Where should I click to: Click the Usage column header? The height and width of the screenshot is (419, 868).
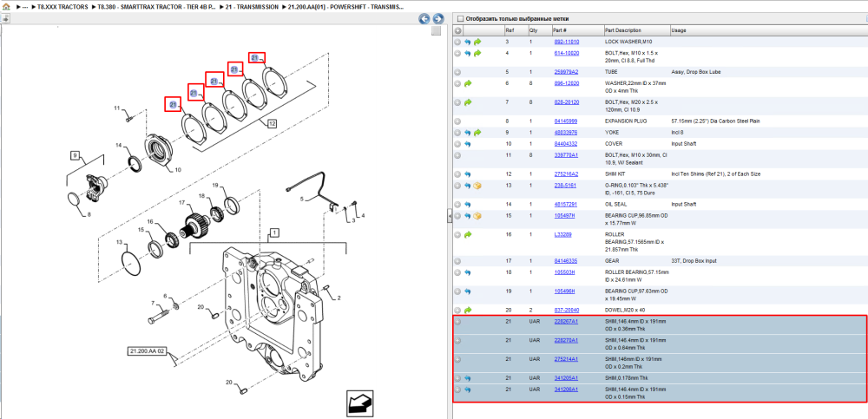(679, 30)
